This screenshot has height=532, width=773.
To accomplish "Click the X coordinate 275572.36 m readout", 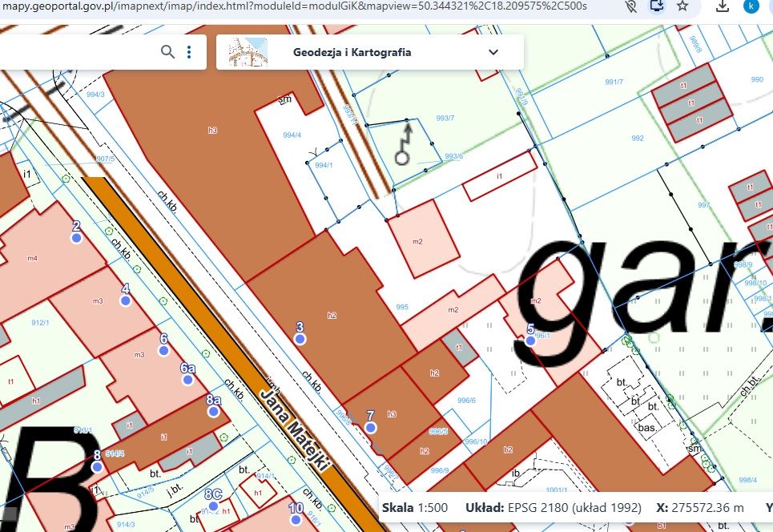I will point(700,508).
